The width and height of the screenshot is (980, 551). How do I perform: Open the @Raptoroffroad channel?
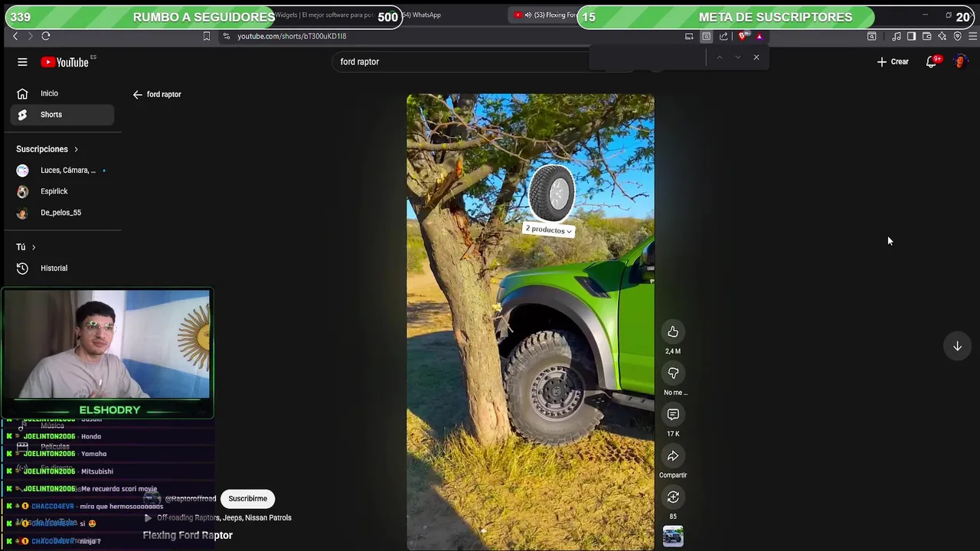[191, 499]
